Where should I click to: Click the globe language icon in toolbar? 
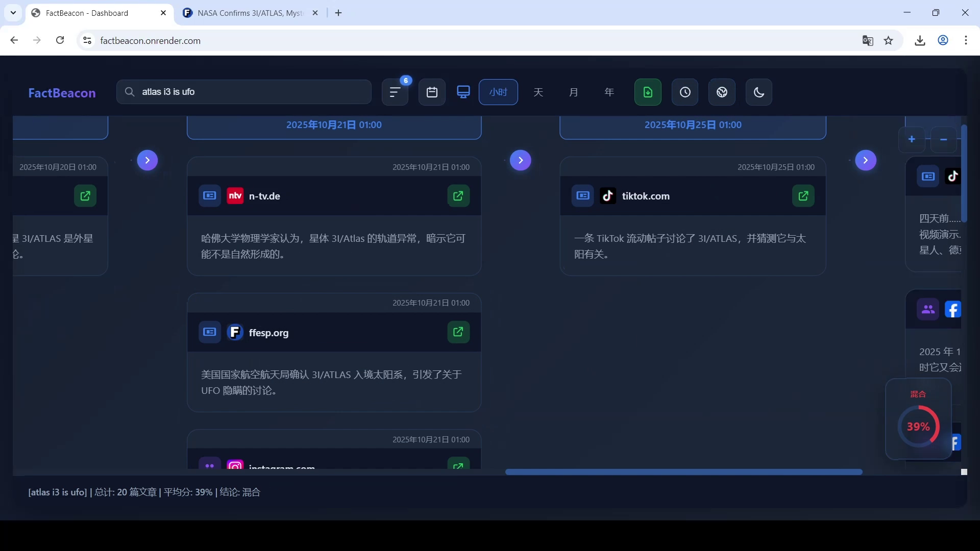[x=722, y=92]
